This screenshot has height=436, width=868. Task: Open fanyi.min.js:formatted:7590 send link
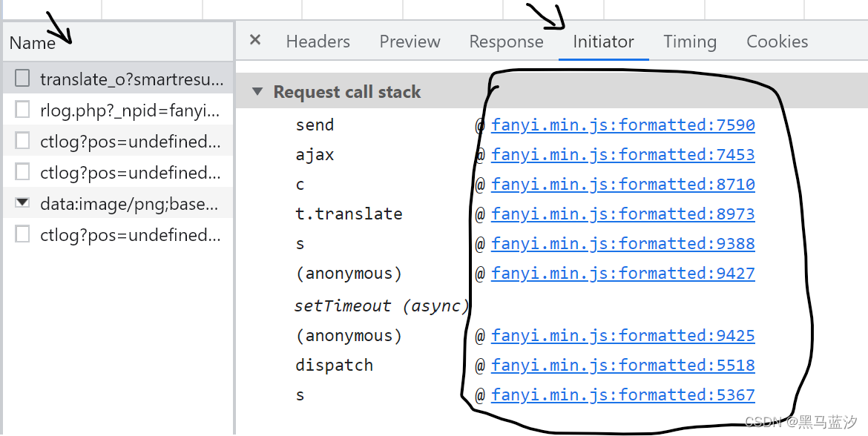point(622,125)
